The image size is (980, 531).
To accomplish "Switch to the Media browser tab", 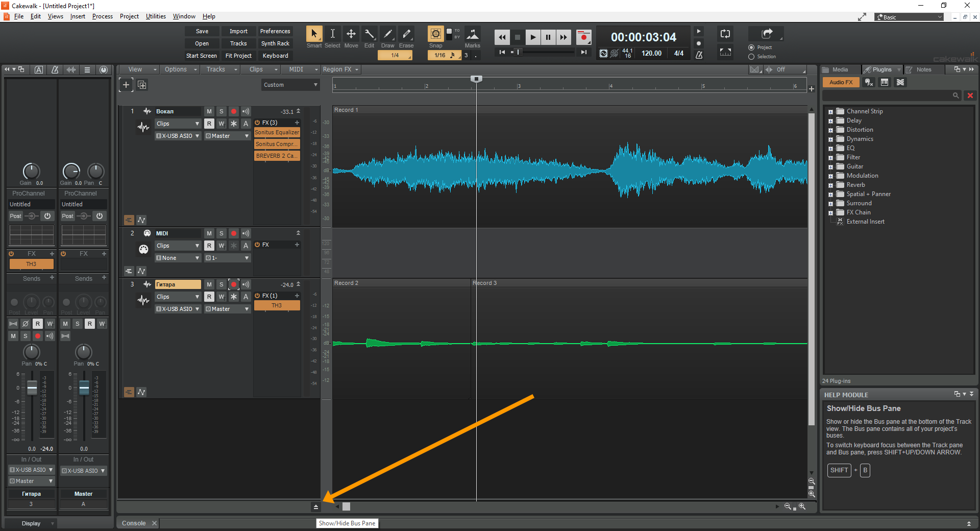I will (x=840, y=69).
